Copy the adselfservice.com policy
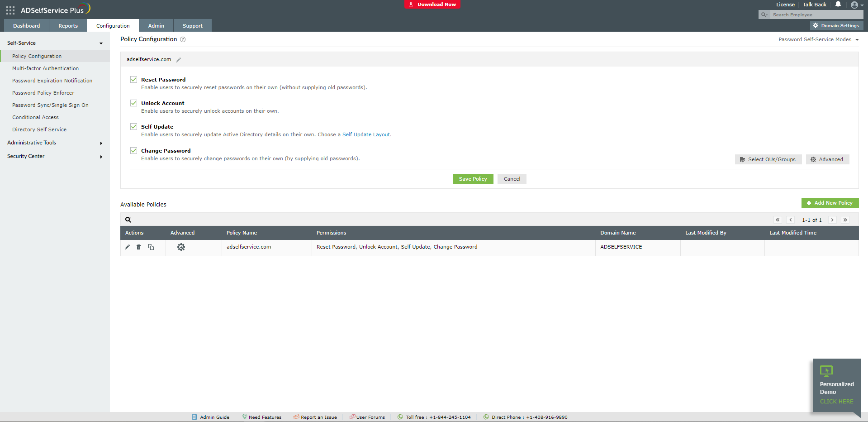This screenshot has width=868, height=422. tap(151, 247)
